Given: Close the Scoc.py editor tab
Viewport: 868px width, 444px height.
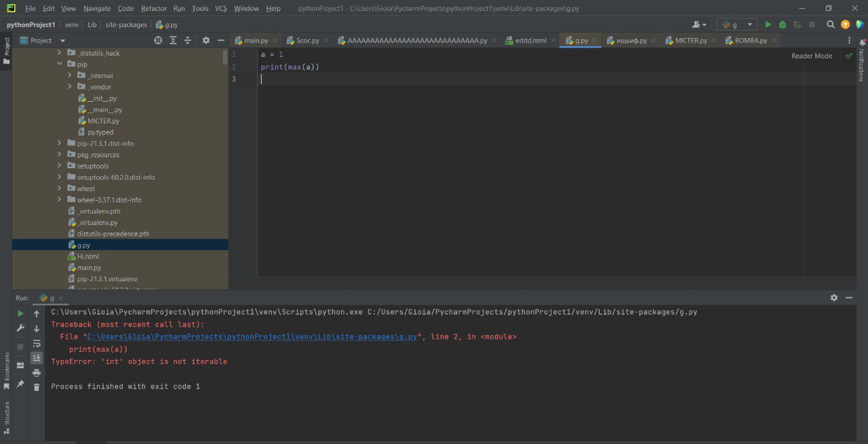Looking at the screenshot, I should (326, 41).
